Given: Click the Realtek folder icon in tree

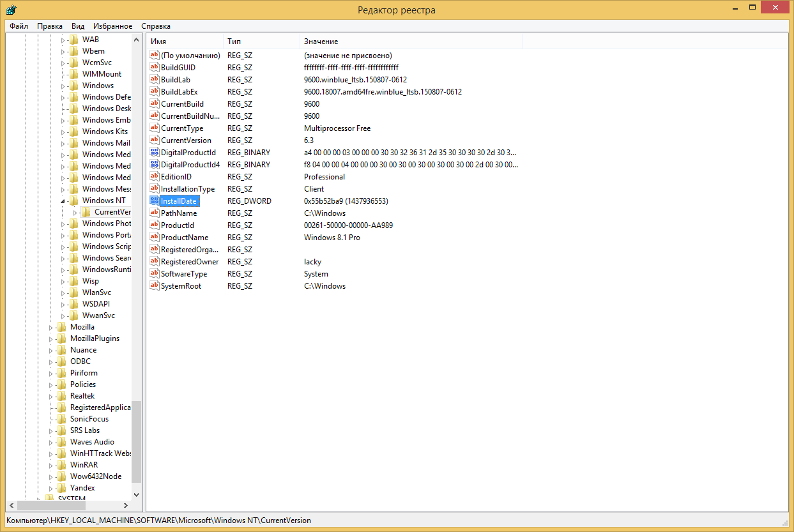Looking at the screenshot, I should (x=62, y=395).
